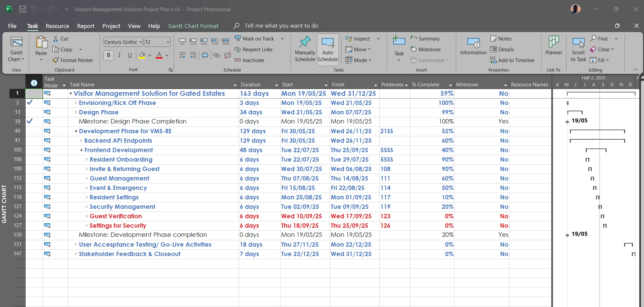The image size is (644, 307).
Task: Toggle Italic text formatting
Action: [119, 55]
